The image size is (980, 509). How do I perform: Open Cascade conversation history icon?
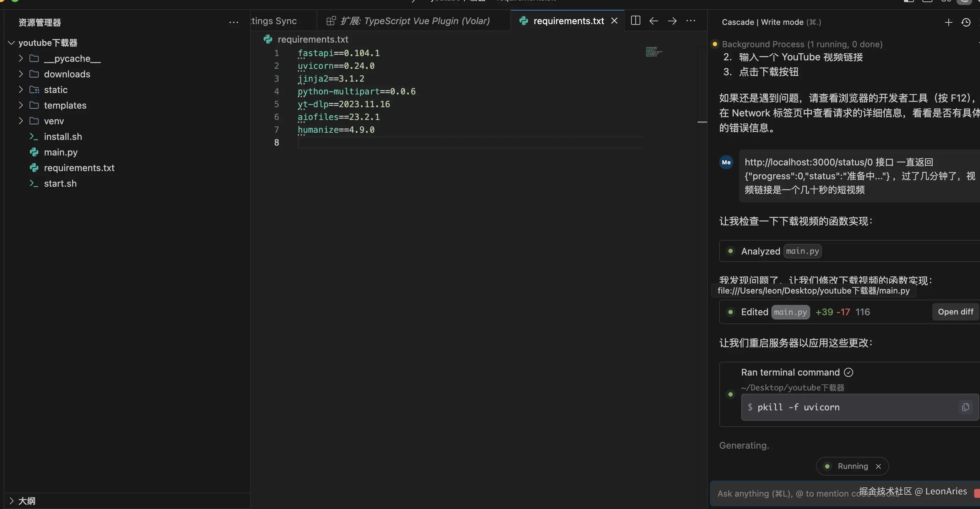(x=966, y=22)
